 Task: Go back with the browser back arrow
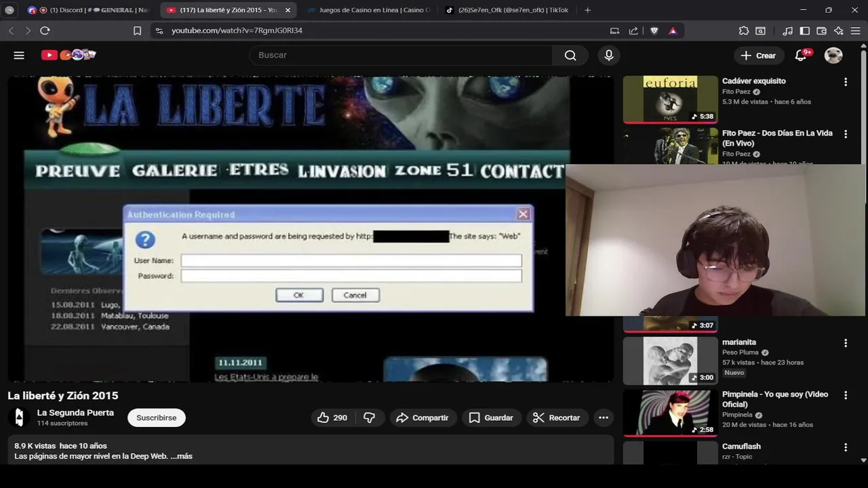[x=11, y=30]
